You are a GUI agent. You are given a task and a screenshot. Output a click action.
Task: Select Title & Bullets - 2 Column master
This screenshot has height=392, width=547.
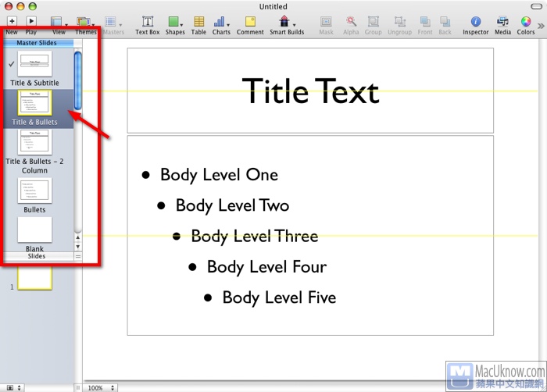(34, 151)
